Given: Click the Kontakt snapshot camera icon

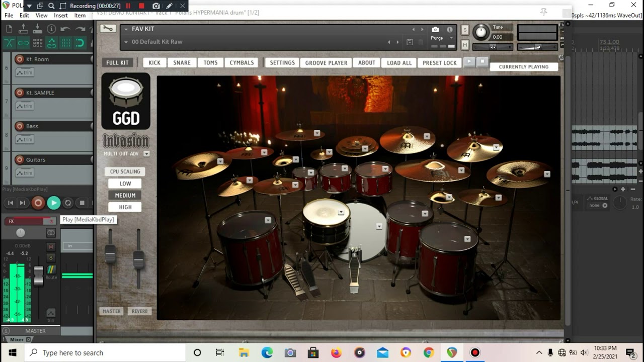Looking at the screenshot, I should (435, 30).
